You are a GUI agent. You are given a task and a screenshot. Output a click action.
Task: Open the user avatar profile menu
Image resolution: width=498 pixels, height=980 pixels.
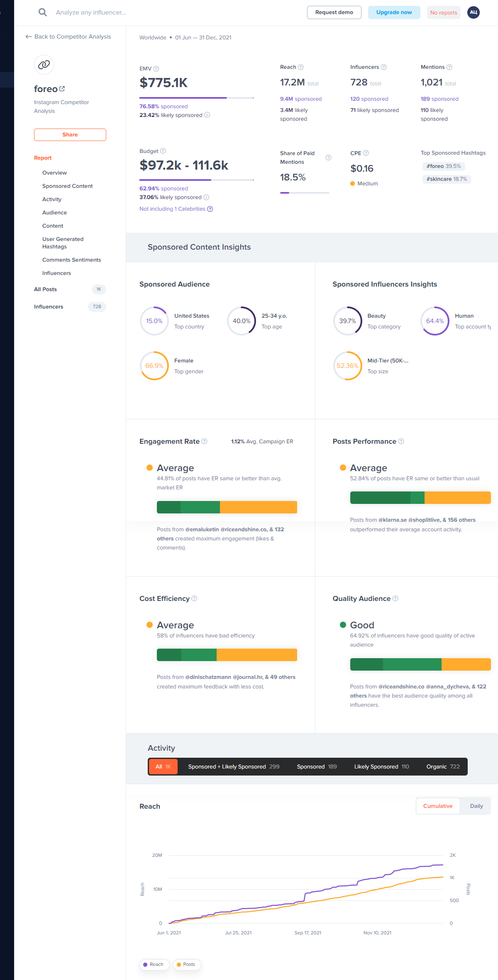(x=473, y=12)
